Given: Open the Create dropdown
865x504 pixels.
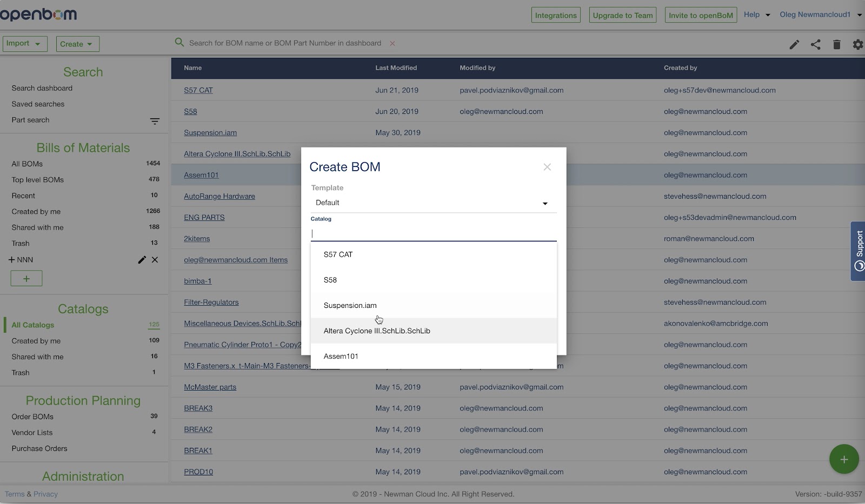Looking at the screenshot, I should point(78,44).
